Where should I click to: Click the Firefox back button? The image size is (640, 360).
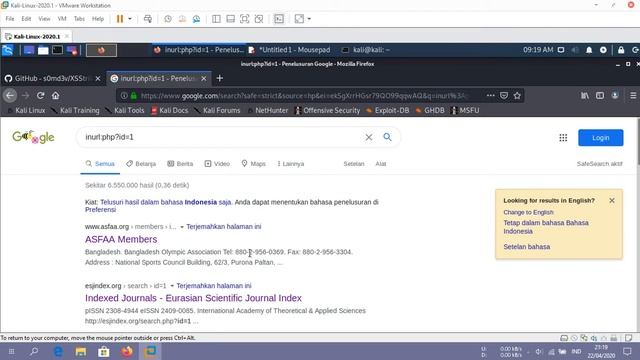pos(10,96)
